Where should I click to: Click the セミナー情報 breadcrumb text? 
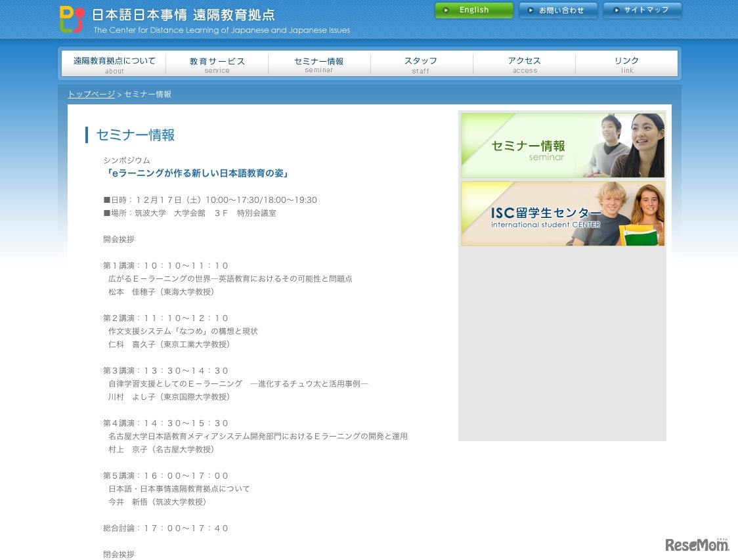[148, 94]
